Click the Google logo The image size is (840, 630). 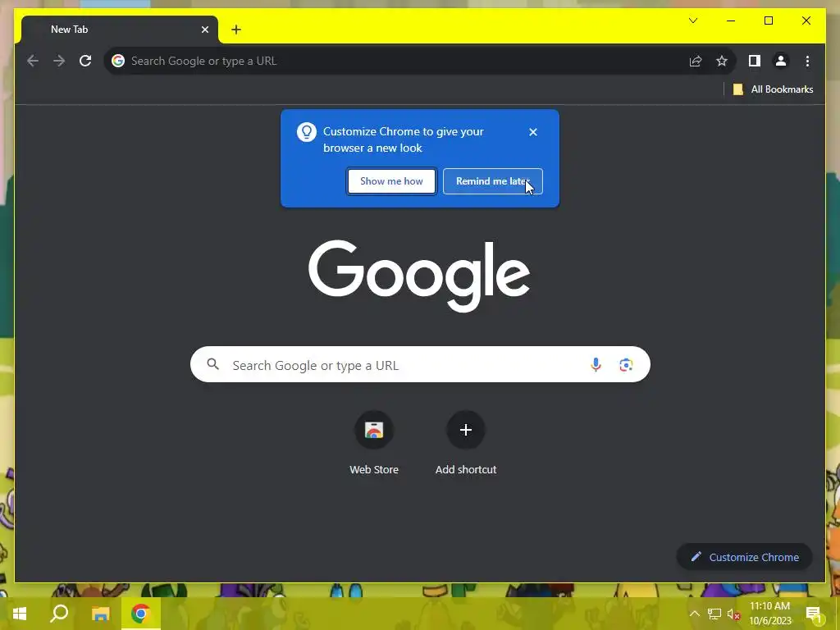[x=419, y=276]
